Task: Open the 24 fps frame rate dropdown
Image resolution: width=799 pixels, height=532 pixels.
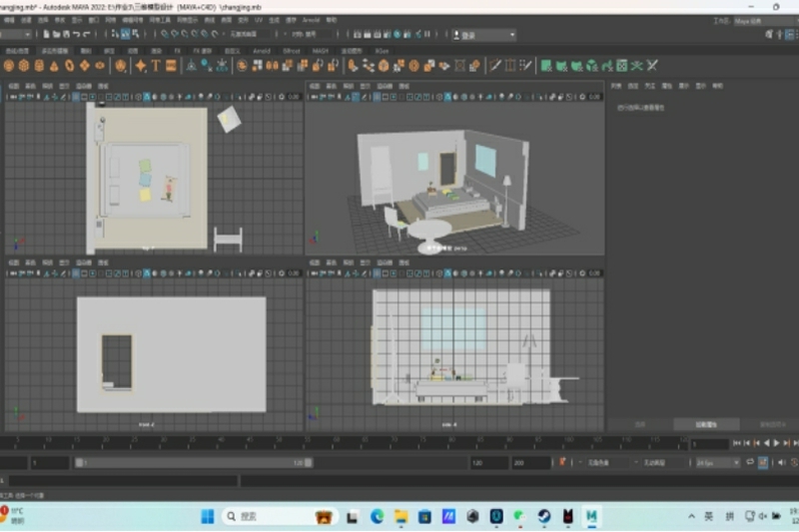Action: (x=717, y=463)
